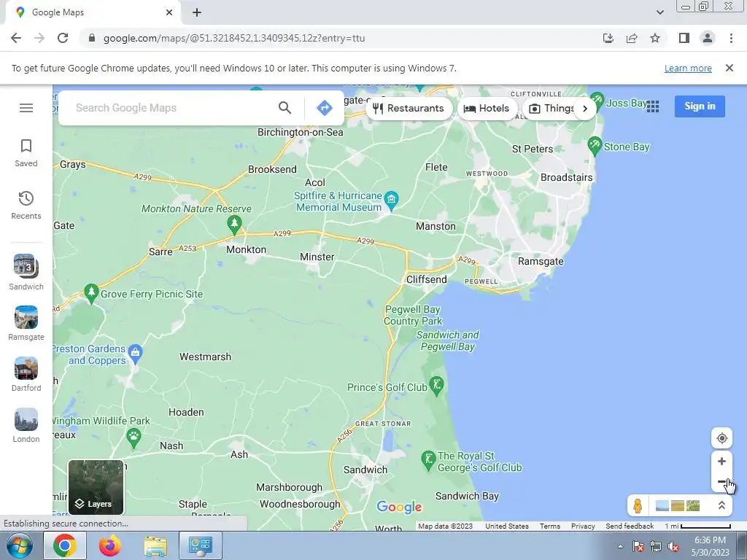Click United States region link
The image size is (747, 560).
pyautogui.click(x=507, y=526)
